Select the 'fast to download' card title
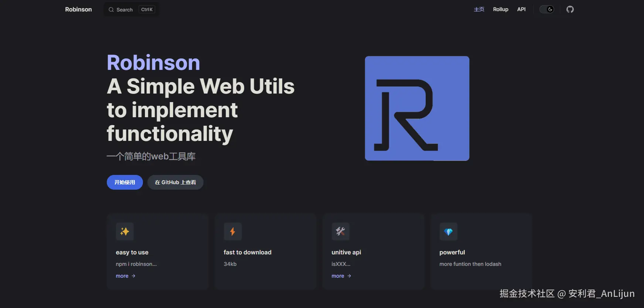This screenshot has height=308, width=644. 248,252
